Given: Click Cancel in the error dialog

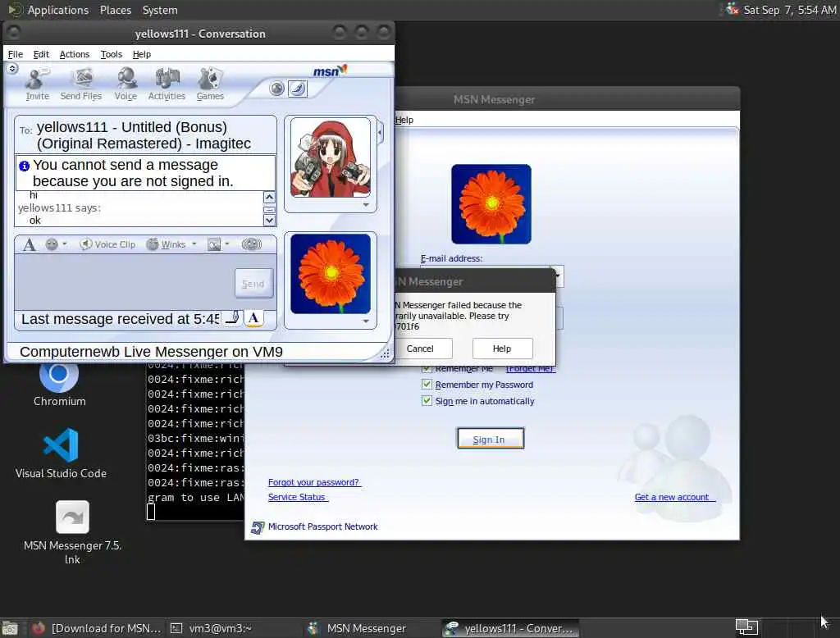Looking at the screenshot, I should [x=420, y=349].
